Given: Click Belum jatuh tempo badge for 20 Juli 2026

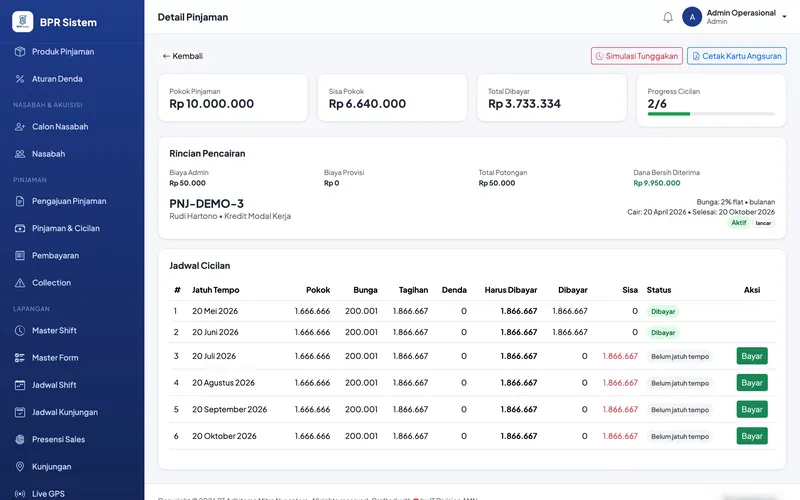Looking at the screenshot, I should coord(680,357).
